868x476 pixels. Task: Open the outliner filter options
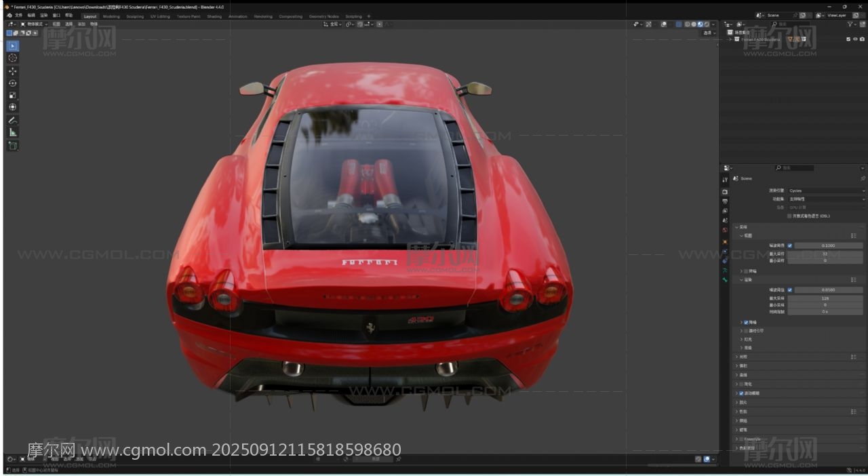pyautogui.click(x=851, y=24)
